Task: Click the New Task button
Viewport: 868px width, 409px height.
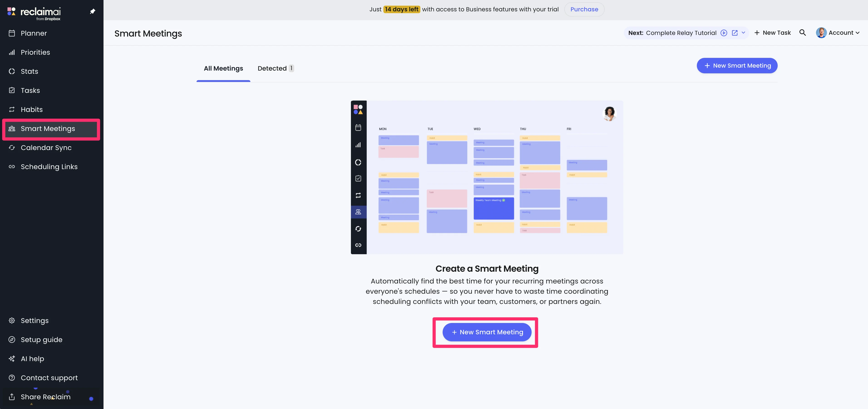Action: [773, 33]
